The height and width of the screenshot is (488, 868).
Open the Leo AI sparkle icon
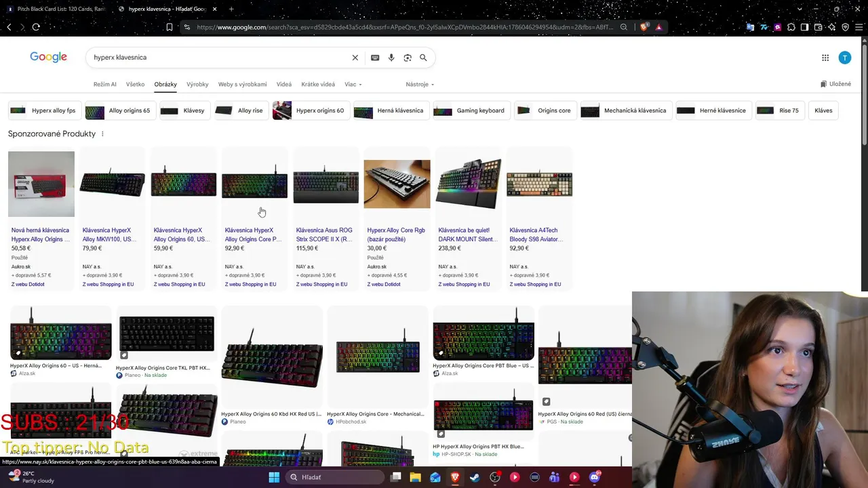tap(831, 27)
